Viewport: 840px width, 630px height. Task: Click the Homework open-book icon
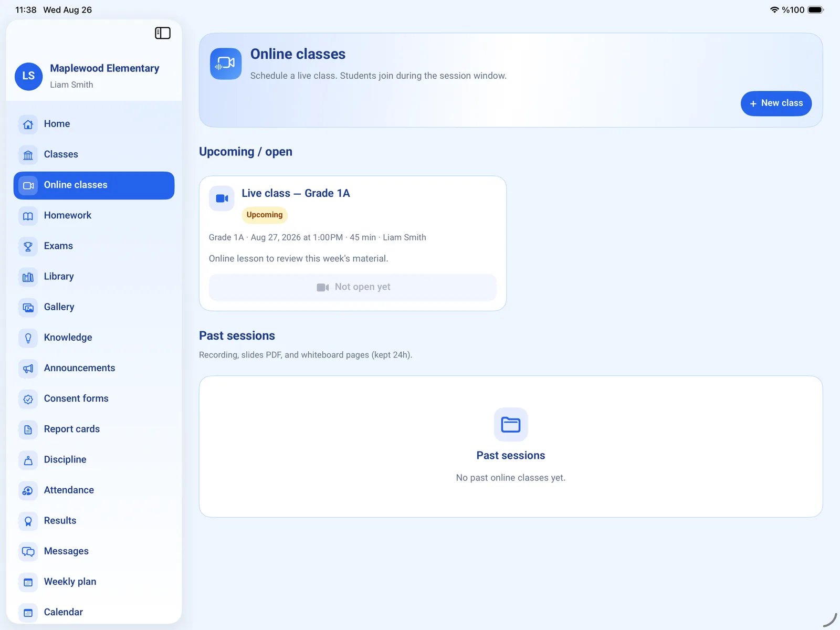[28, 216]
